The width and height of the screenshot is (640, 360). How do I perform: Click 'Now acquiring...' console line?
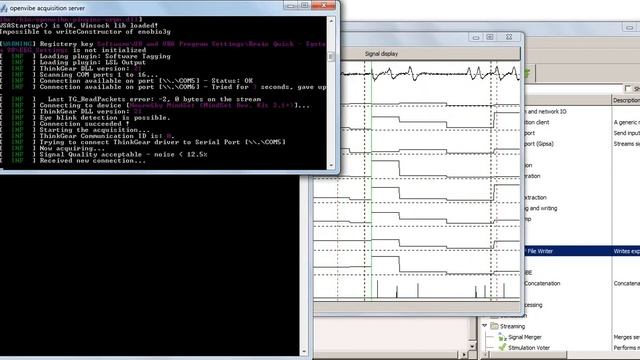72,149
